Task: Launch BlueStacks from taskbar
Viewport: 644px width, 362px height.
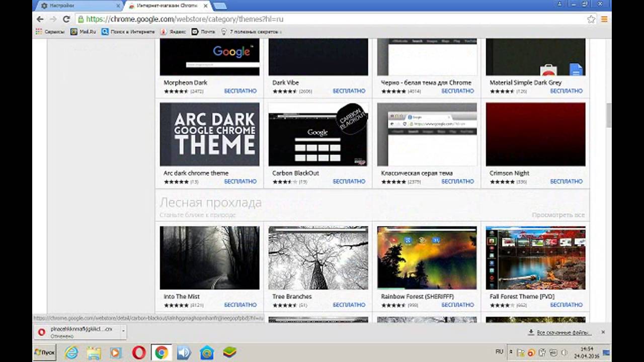Action: (229, 352)
